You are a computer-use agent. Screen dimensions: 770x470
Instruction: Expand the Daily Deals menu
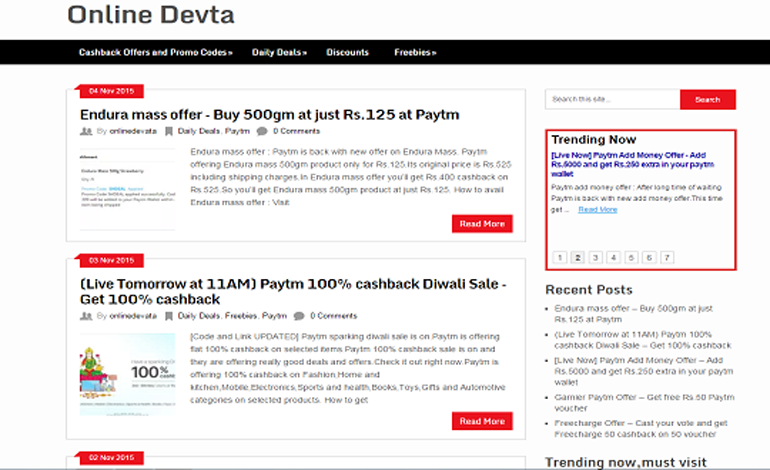point(279,52)
